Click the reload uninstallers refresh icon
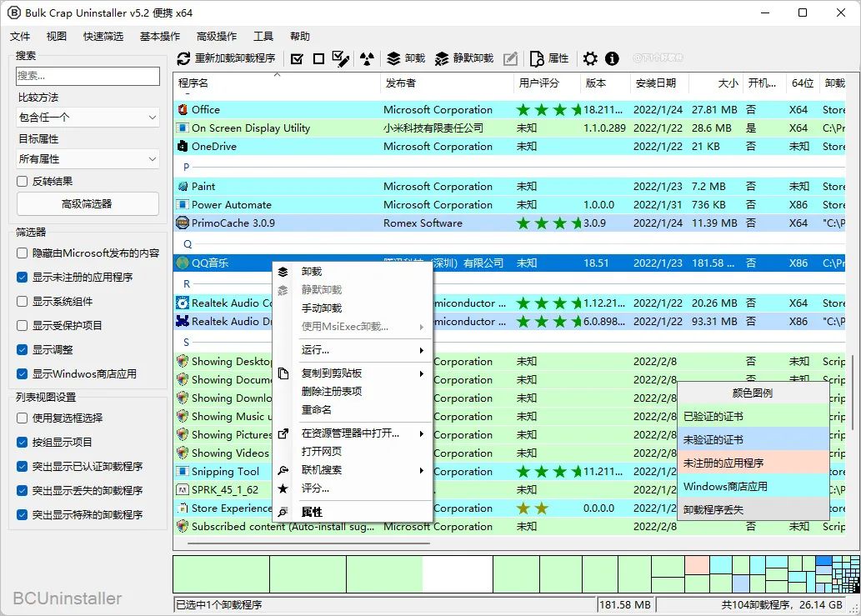The height and width of the screenshot is (616, 861). 184,58
